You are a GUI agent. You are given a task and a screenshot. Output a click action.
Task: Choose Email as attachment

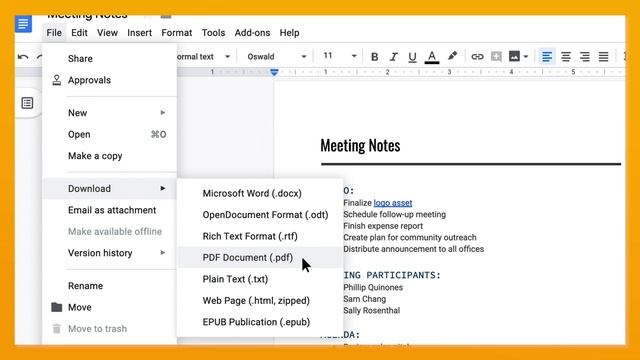point(109,210)
